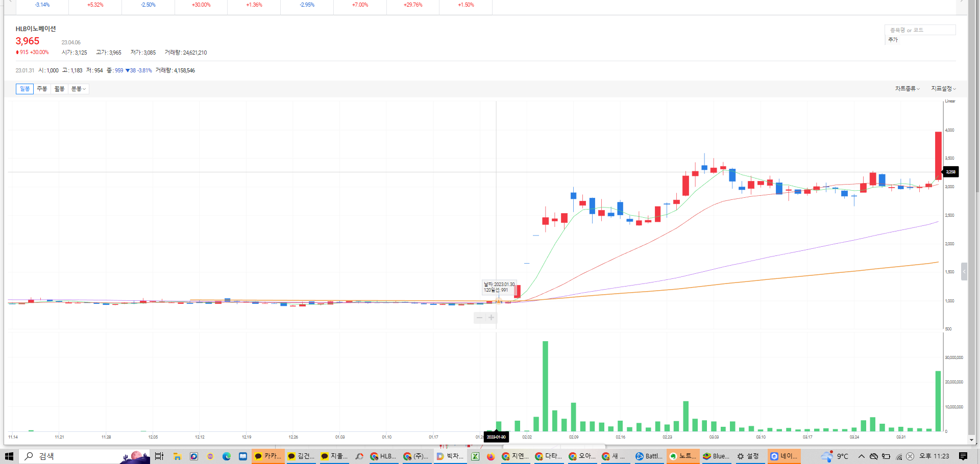980x464 pixels.
Task: Click the HLB이노베이션 stock name
Action: coord(36,29)
